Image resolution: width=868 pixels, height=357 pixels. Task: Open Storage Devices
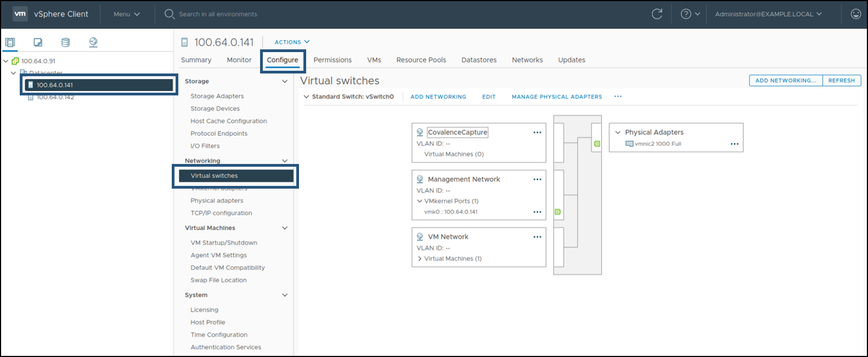click(x=215, y=109)
